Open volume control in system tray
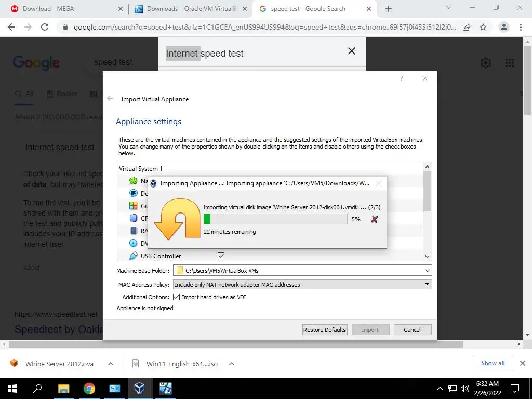The height and width of the screenshot is (399, 532). click(465, 389)
